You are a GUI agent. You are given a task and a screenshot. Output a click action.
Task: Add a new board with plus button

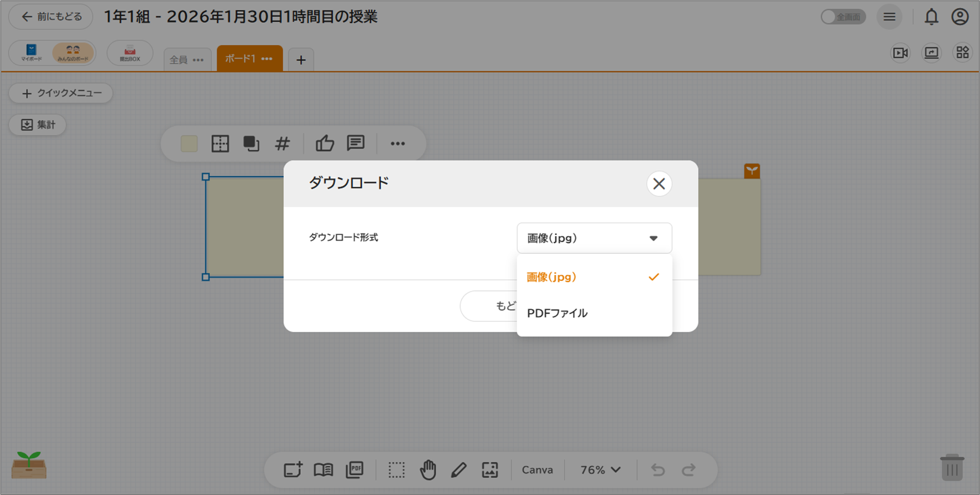tap(301, 60)
